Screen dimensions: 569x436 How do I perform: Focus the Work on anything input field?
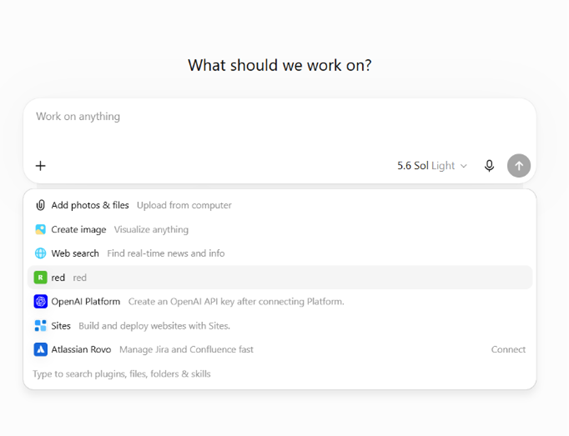(279, 125)
